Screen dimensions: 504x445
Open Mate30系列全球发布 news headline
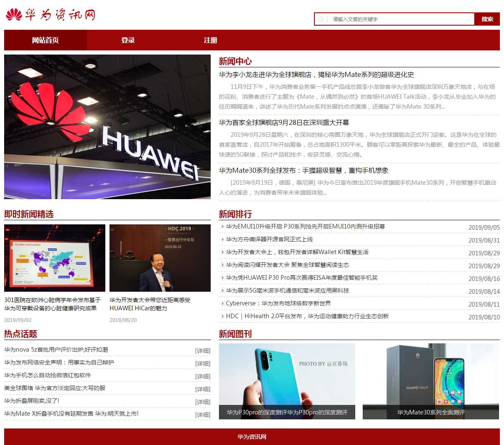[304, 171]
